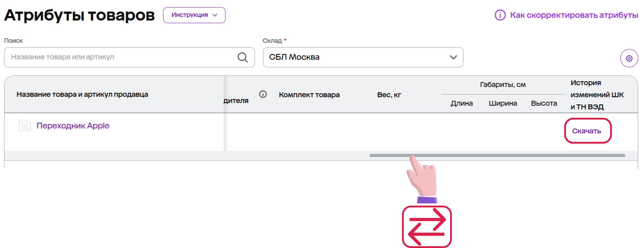Click the red swap arrows icon

pyautogui.click(x=427, y=226)
